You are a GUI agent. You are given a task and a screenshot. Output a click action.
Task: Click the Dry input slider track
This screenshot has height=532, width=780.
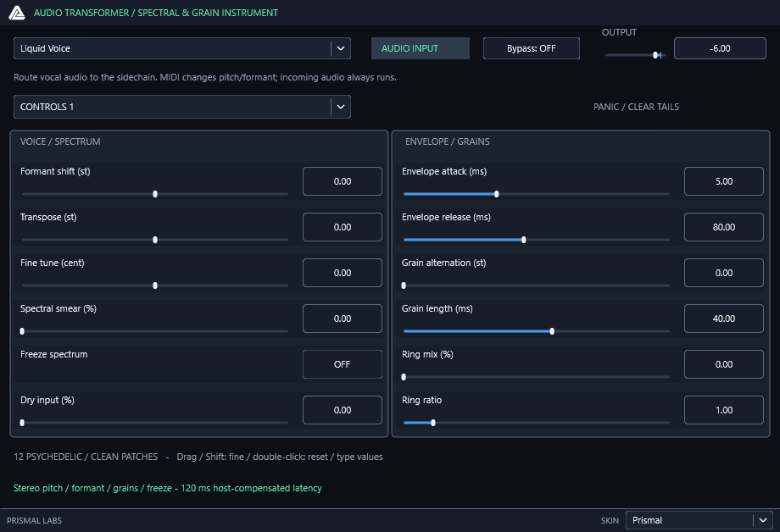point(155,423)
